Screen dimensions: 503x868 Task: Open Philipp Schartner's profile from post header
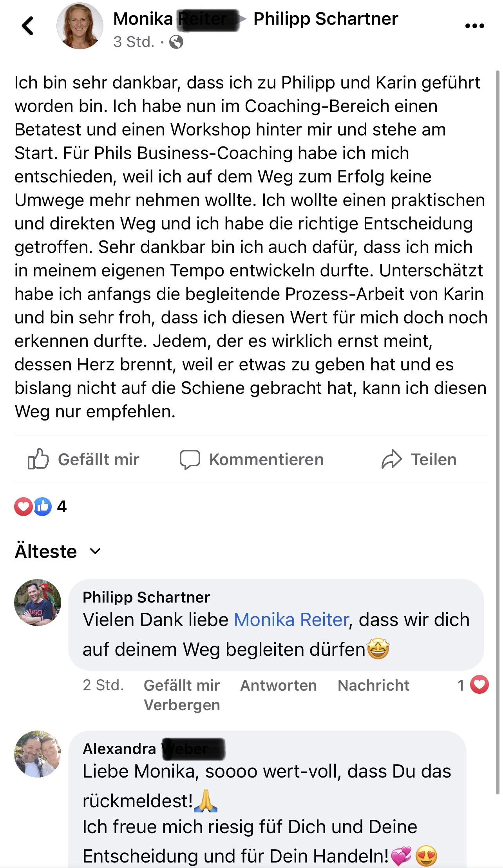coord(326,19)
